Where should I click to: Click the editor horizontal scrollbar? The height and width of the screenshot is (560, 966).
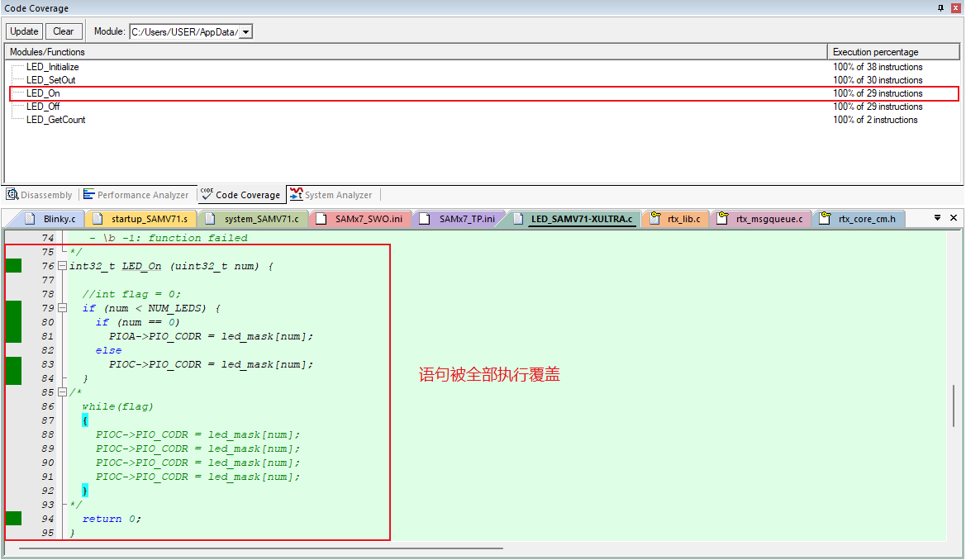(x=260, y=547)
